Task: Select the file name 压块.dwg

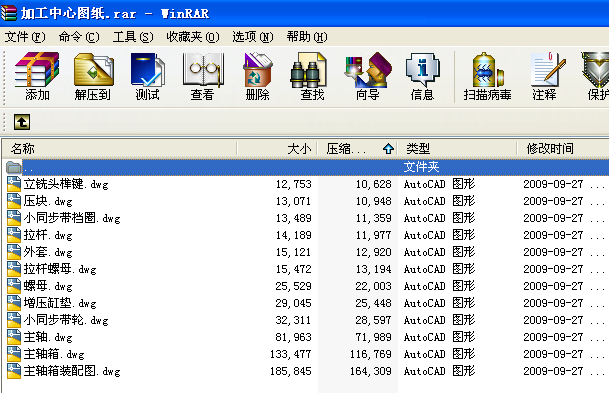Action: 48,201
